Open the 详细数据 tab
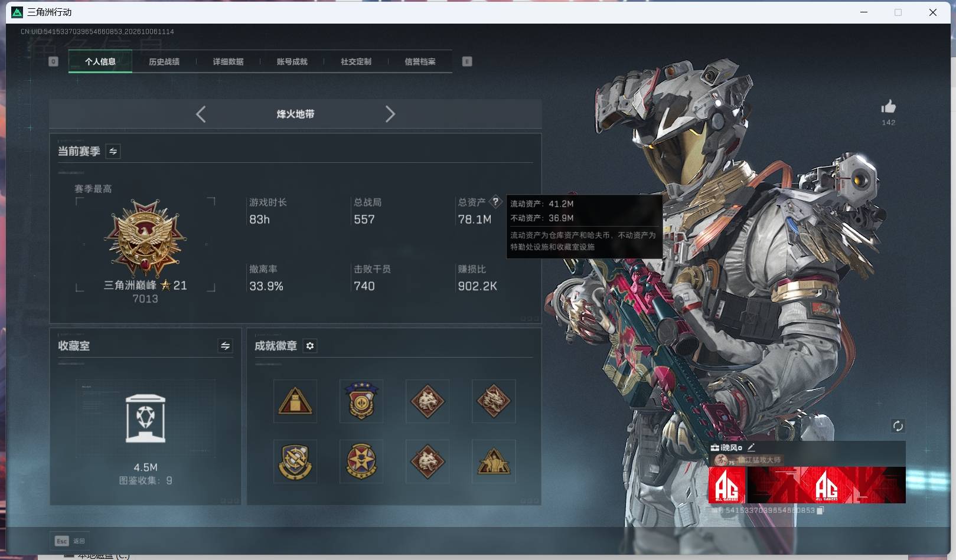This screenshot has width=956, height=560. 228,61
